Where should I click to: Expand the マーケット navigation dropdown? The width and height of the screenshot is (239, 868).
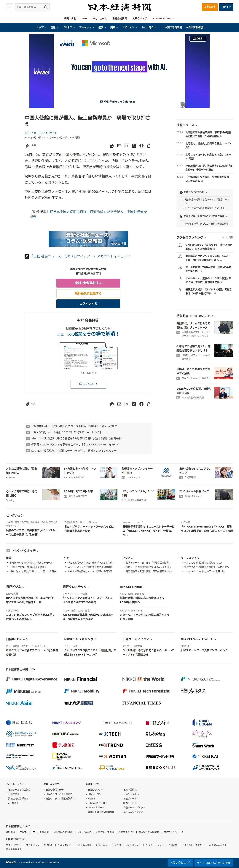pos(86,28)
